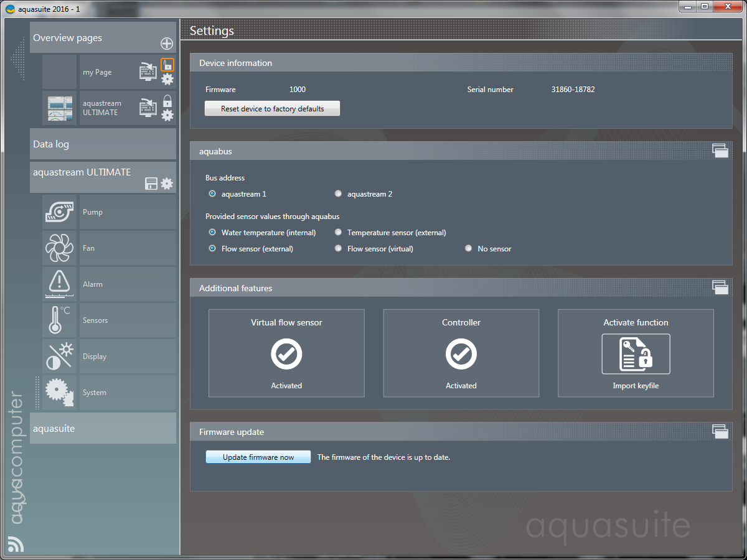
Task: Select bus address aquastream 2
Action: pos(338,194)
